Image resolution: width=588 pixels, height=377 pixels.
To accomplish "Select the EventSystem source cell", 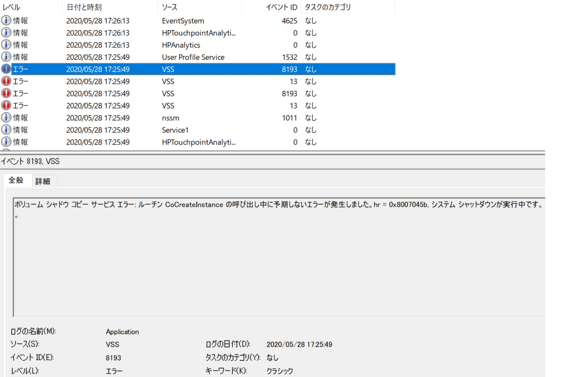I will point(183,20).
